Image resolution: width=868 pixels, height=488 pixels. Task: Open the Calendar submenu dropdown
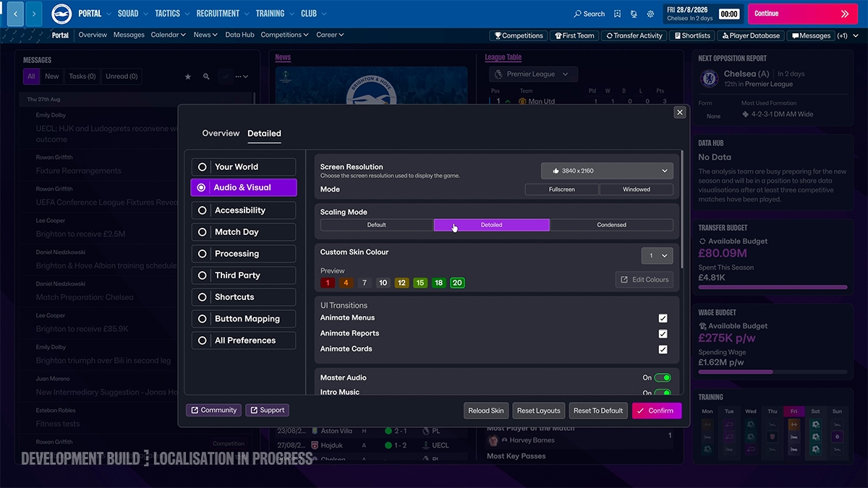[x=169, y=35]
